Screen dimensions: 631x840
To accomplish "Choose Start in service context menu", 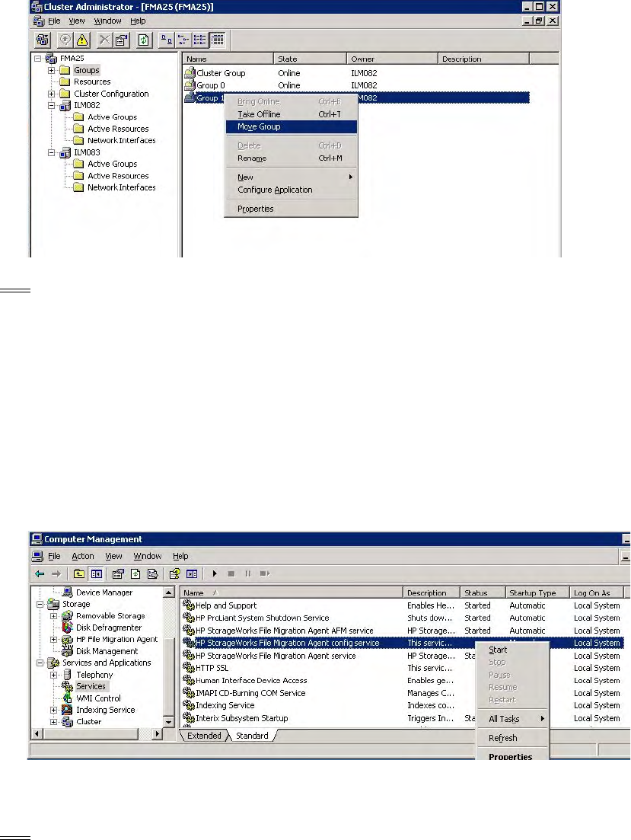I will point(512,650).
